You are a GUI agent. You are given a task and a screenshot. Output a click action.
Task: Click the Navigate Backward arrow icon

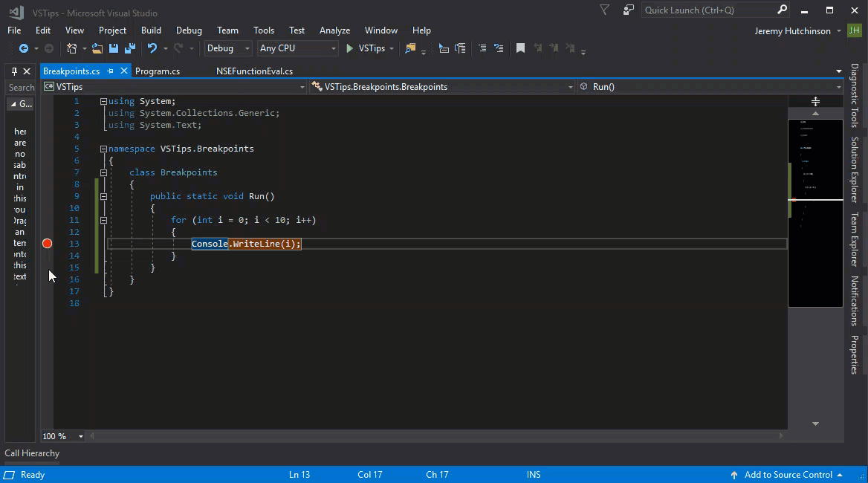coord(22,47)
